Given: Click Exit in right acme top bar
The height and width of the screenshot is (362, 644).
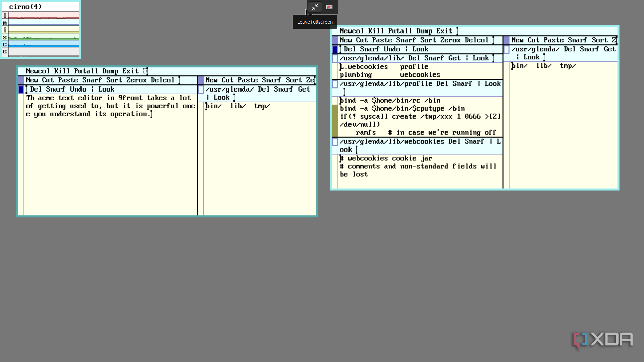Looking at the screenshot, I should pos(444,31).
